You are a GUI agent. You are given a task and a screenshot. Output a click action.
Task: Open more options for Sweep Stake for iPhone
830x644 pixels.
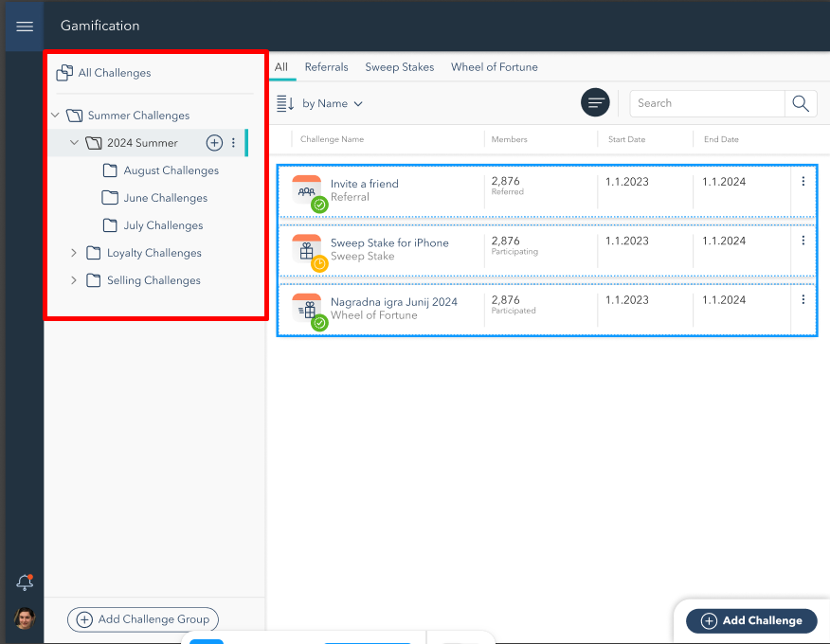803,241
